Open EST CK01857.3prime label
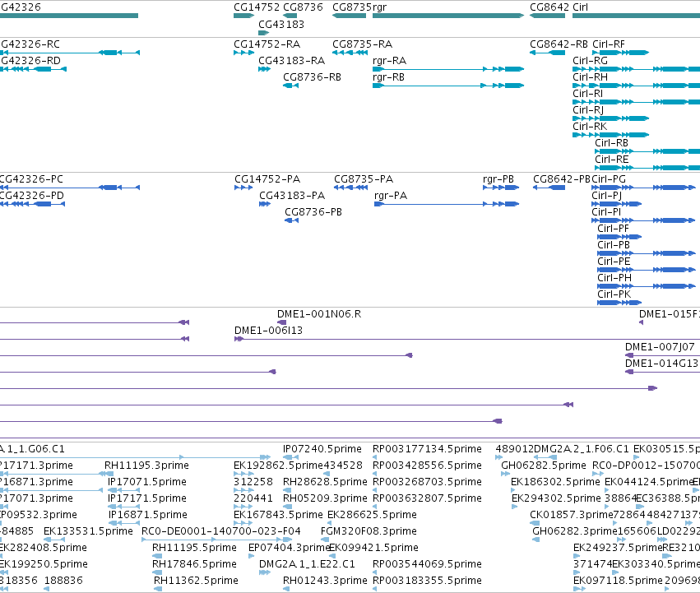The height and width of the screenshot is (593, 700). [x=571, y=515]
